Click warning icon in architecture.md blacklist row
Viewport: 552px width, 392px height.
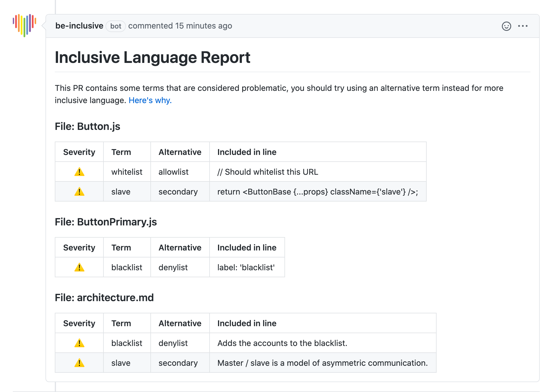pos(79,343)
